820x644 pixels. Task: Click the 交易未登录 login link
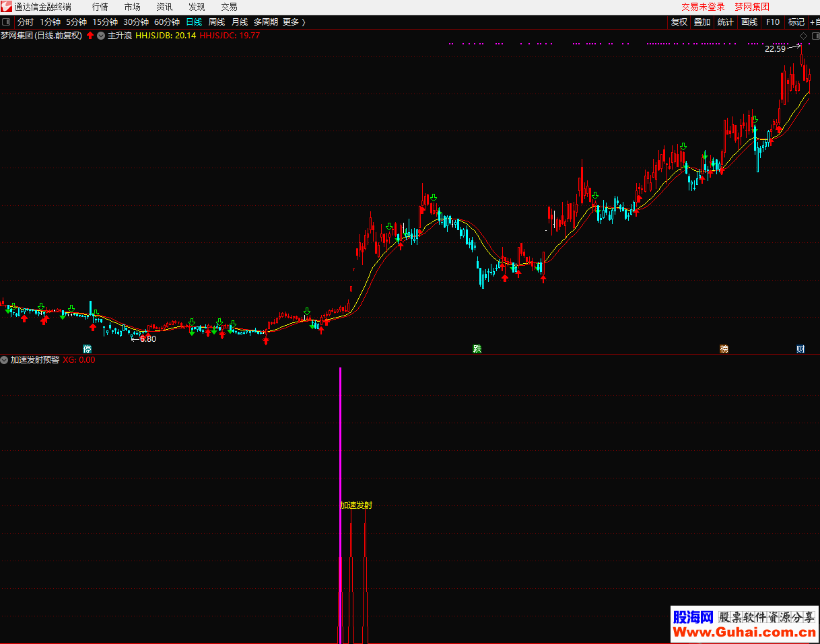[x=704, y=7]
